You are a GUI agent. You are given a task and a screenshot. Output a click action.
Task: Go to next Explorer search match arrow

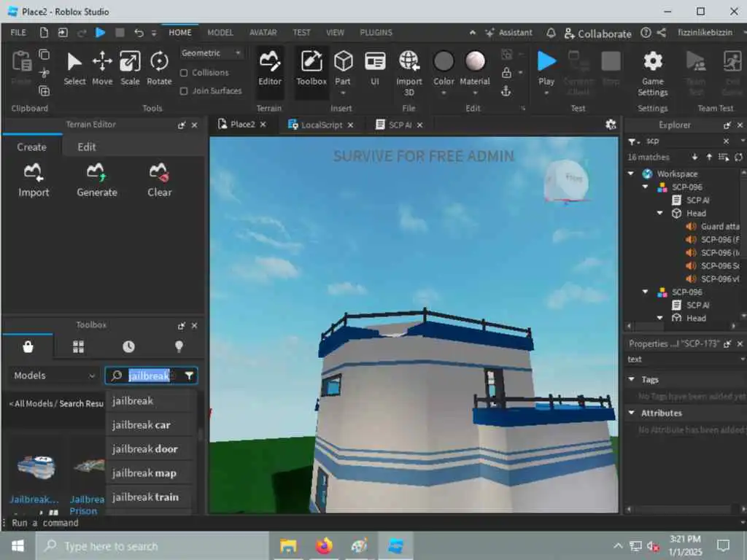pyautogui.click(x=694, y=157)
